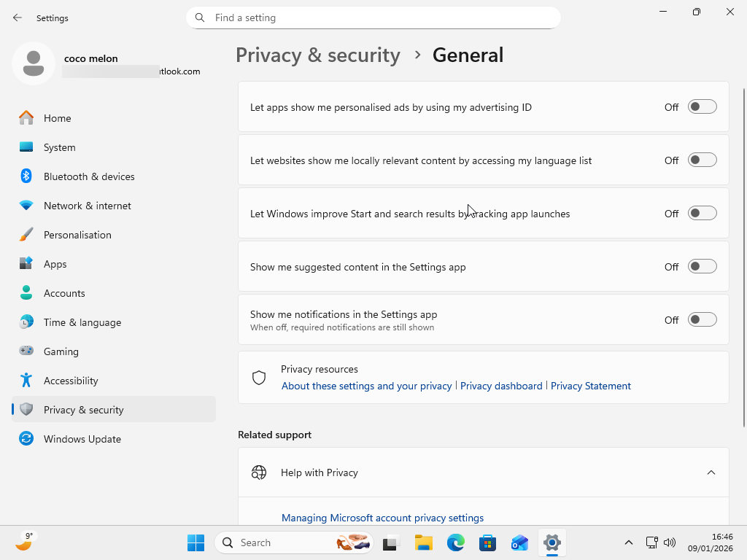Select Personalisation in the sidebar
Screen dimensions: 747x560
point(77,234)
